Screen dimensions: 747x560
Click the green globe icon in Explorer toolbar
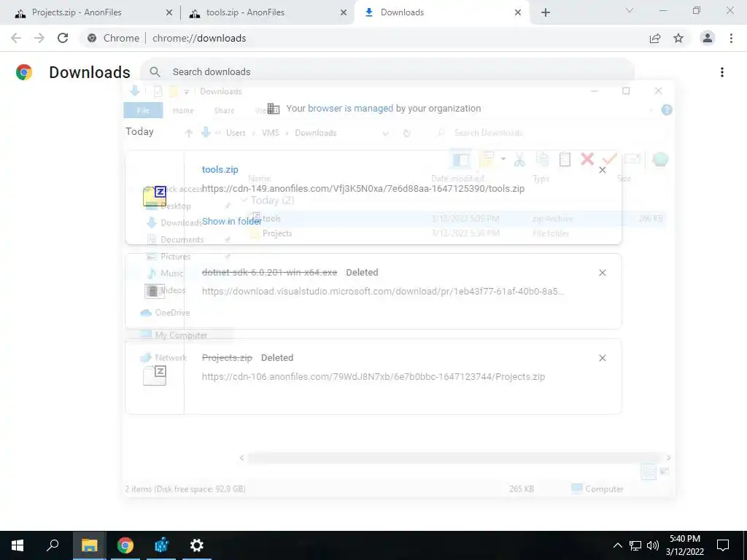click(x=659, y=160)
